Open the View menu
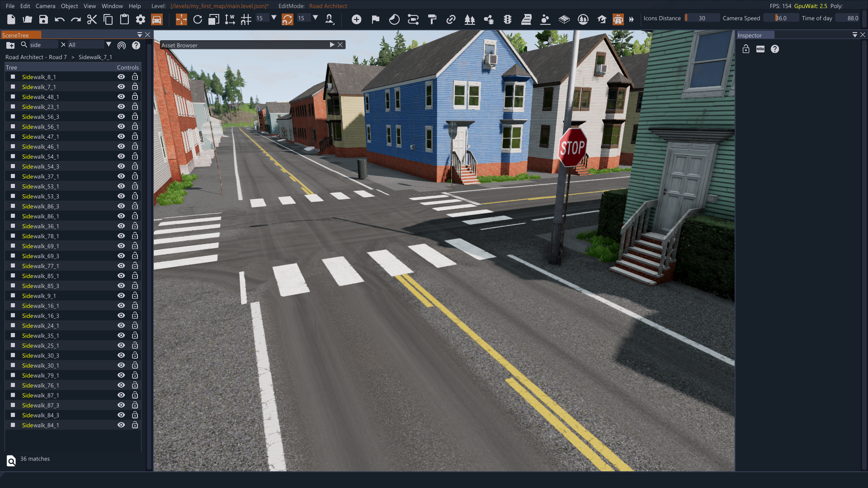 [90, 6]
